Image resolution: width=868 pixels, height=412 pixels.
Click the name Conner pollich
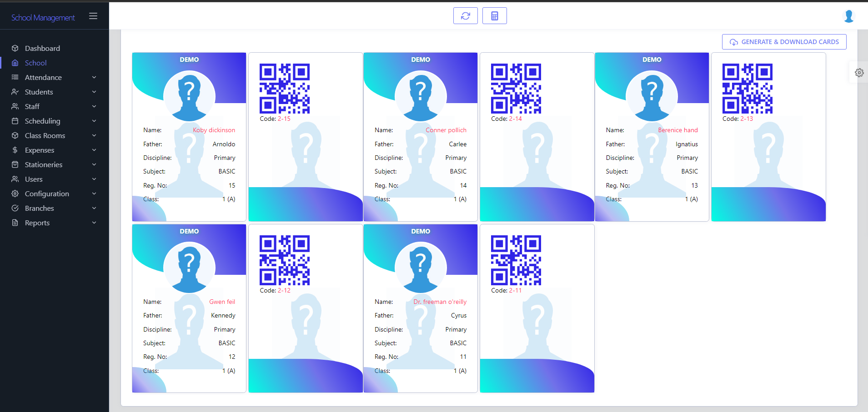click(x=446, y=130)
